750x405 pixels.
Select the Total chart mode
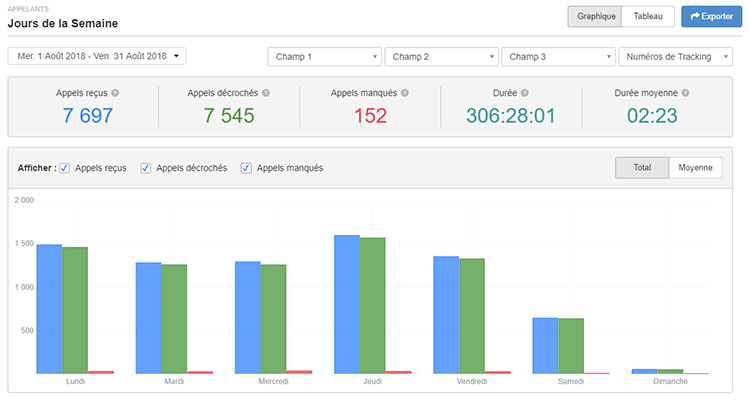coord(642,168)
